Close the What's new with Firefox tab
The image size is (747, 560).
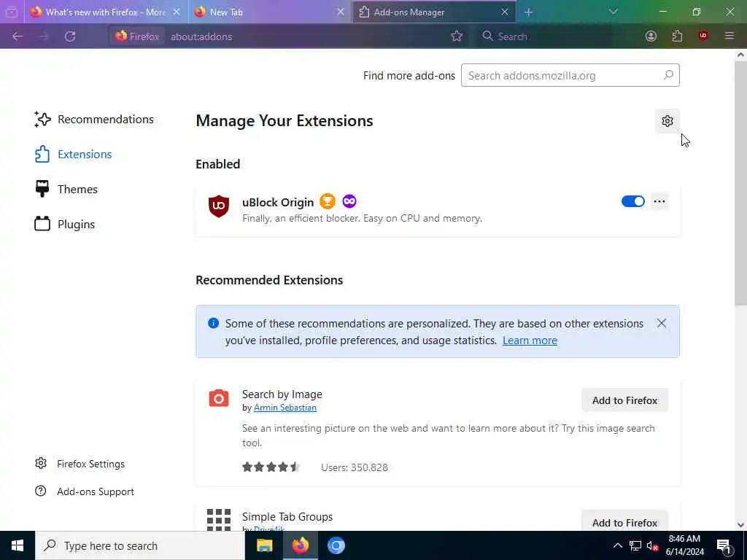click(x=177, y=12)
